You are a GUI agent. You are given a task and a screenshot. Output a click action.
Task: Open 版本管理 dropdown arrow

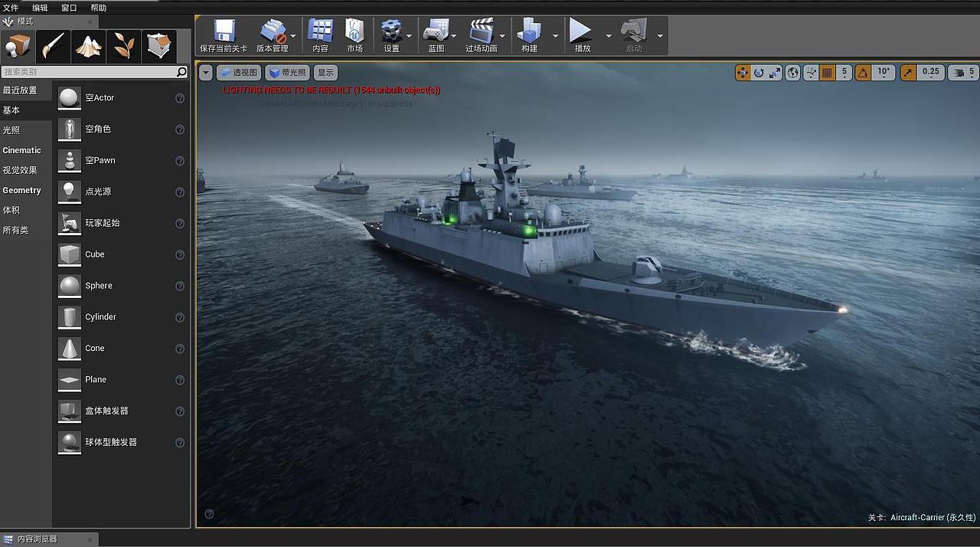293,36
